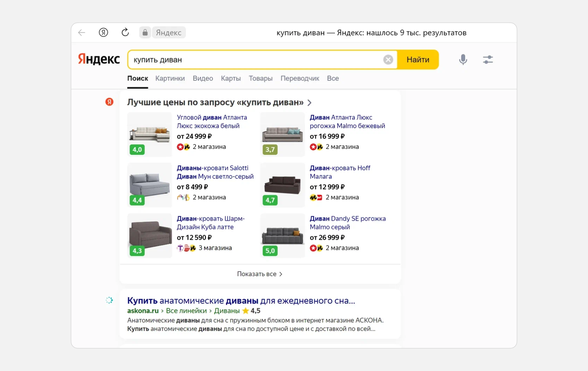
Task: Click the red Yandex favicon beside best prices
Action: tap(110, 102)
